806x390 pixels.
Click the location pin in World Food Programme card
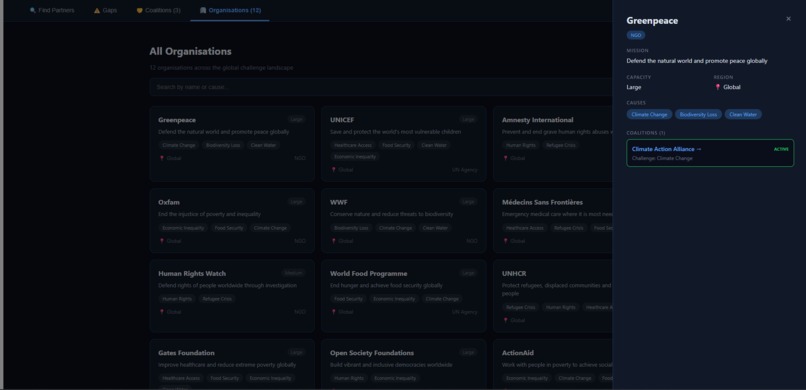click(333, 312)
